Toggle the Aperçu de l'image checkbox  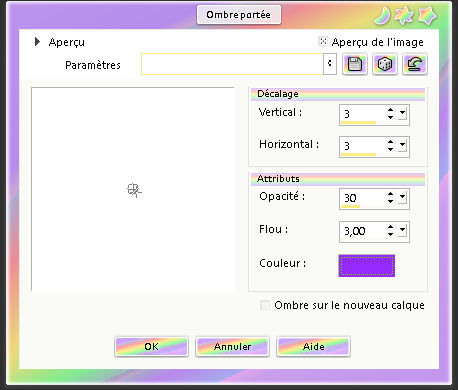323,41
